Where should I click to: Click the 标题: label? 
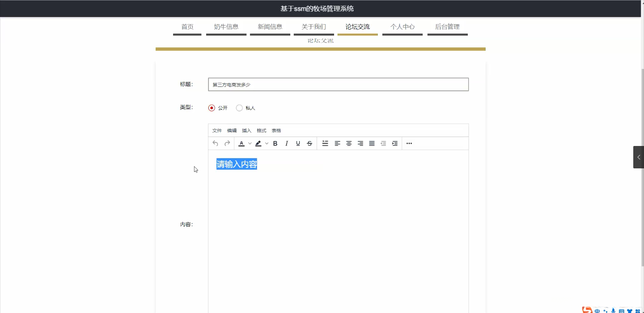pos(186,84)
